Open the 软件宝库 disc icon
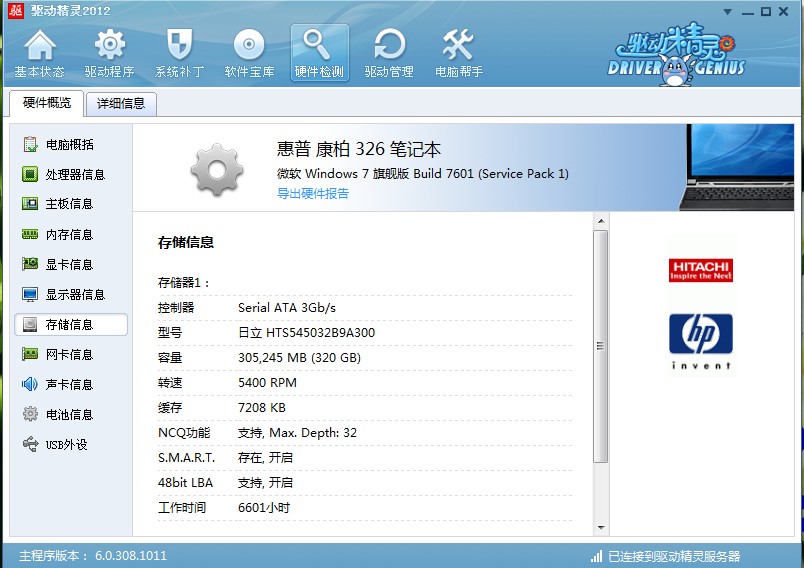Viewport: 804px width, 568px height. pyautogui.click(x=249, y=45)
